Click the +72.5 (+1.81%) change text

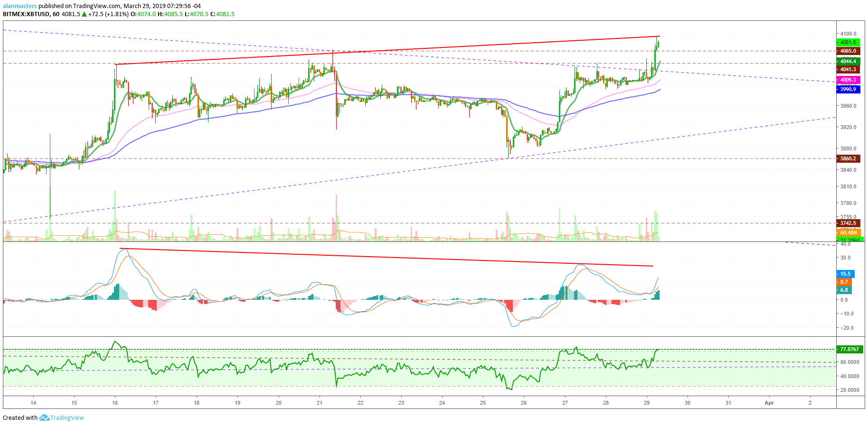pos(108,14)
